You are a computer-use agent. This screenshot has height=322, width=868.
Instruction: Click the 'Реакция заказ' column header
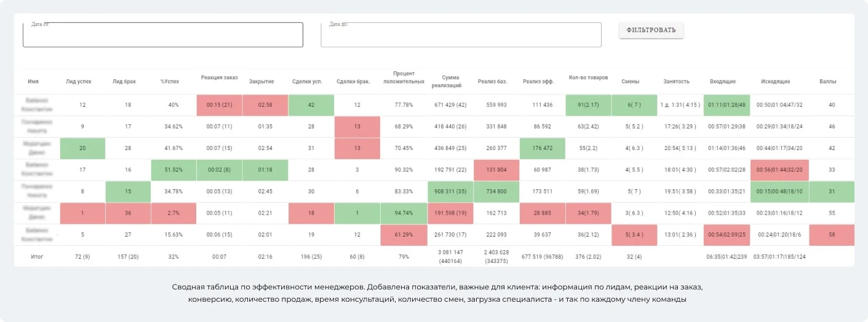(x=220, y=77)
